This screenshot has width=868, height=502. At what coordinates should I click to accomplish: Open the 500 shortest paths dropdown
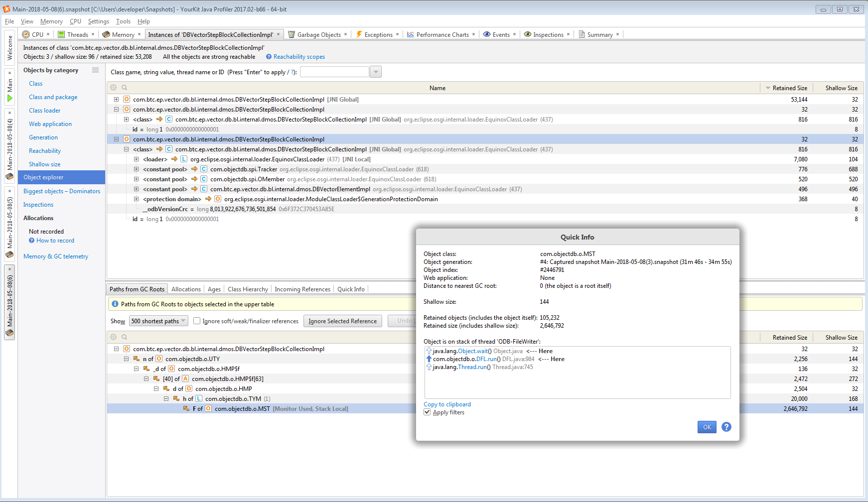pos(158,321)
